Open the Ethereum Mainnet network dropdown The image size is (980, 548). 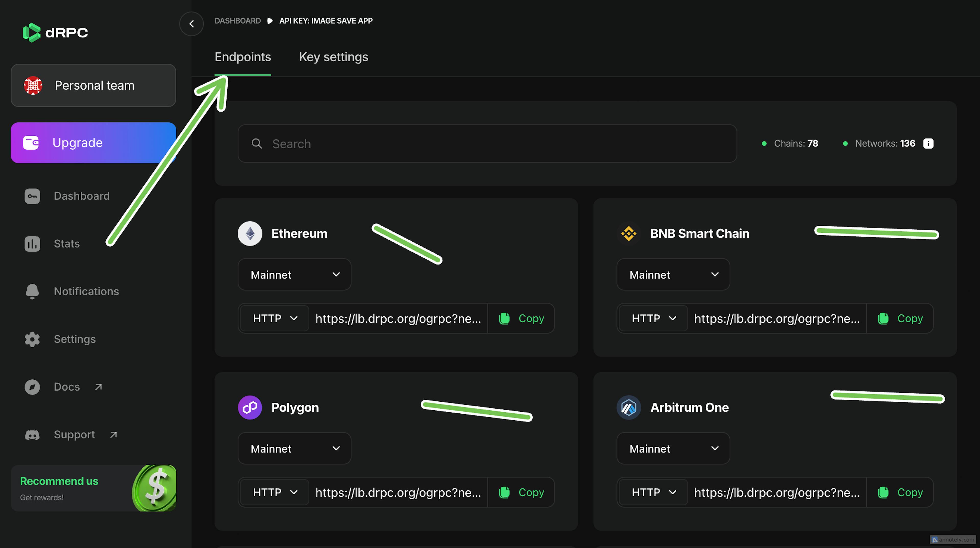click(295, 274)
